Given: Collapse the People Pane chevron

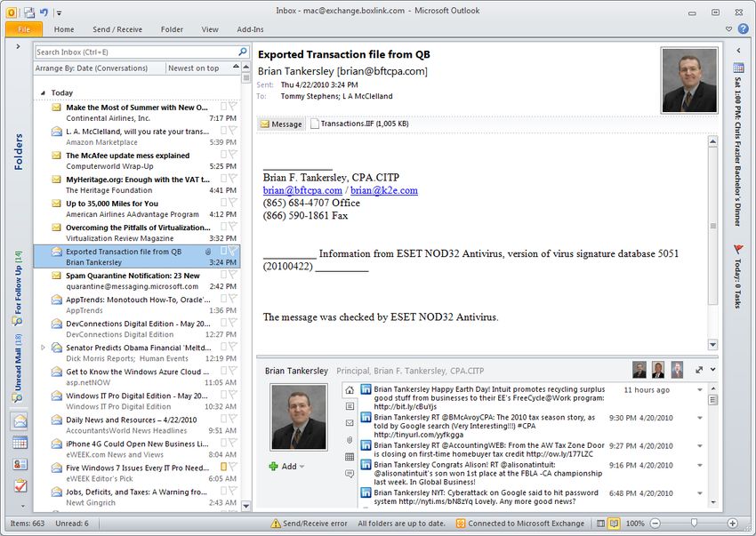Looking at the screenshot, I should [x=712, y=370].
